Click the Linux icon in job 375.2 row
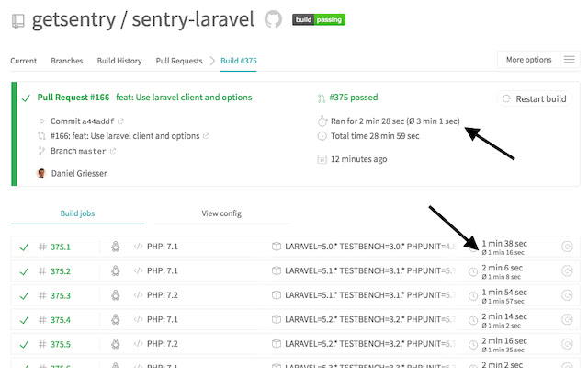This screenshot has height=368, width=588. pyautogui.click(x=116, y=270)
